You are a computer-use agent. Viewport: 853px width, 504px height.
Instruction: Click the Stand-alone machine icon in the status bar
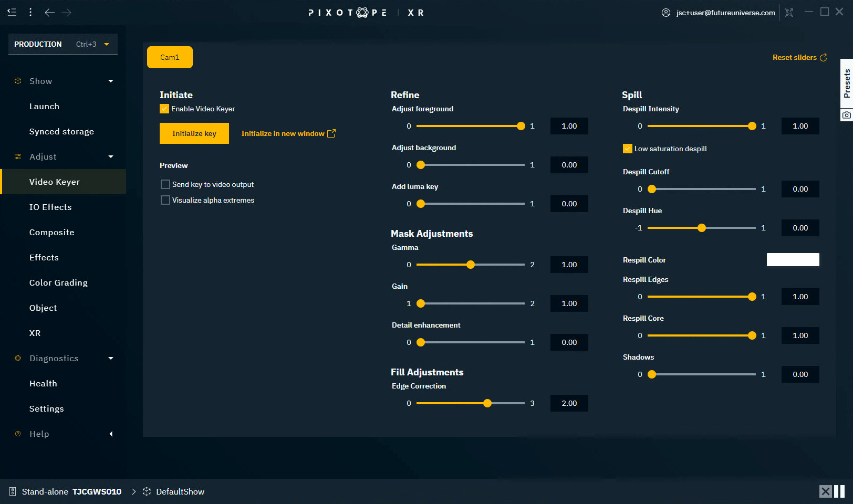[12, 491]
